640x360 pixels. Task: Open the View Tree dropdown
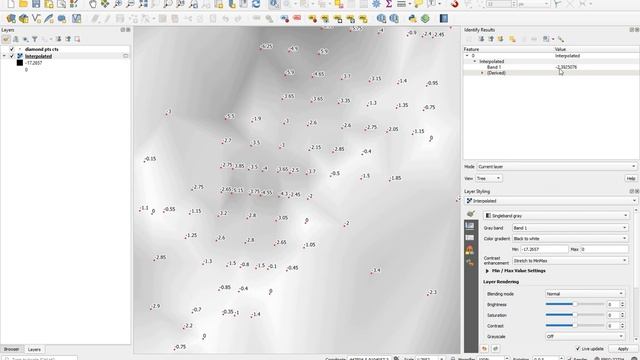[x=489, y=178]
